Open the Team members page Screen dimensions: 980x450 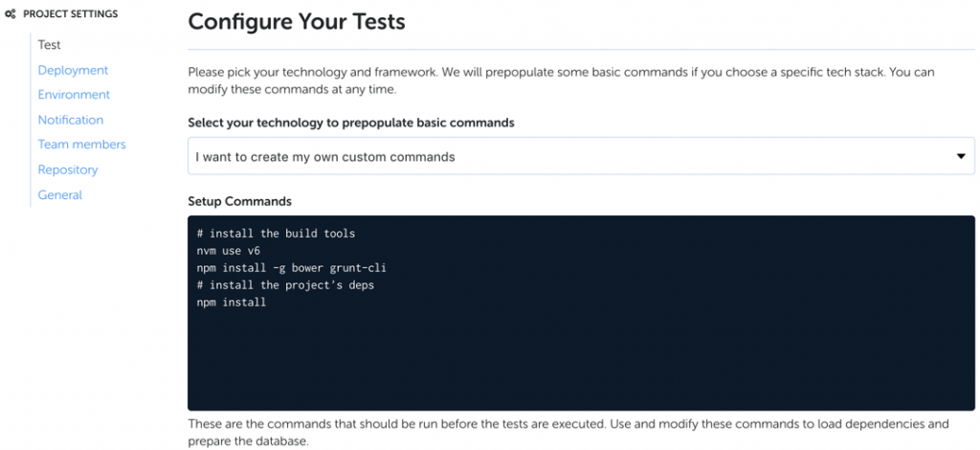(81, 145)
